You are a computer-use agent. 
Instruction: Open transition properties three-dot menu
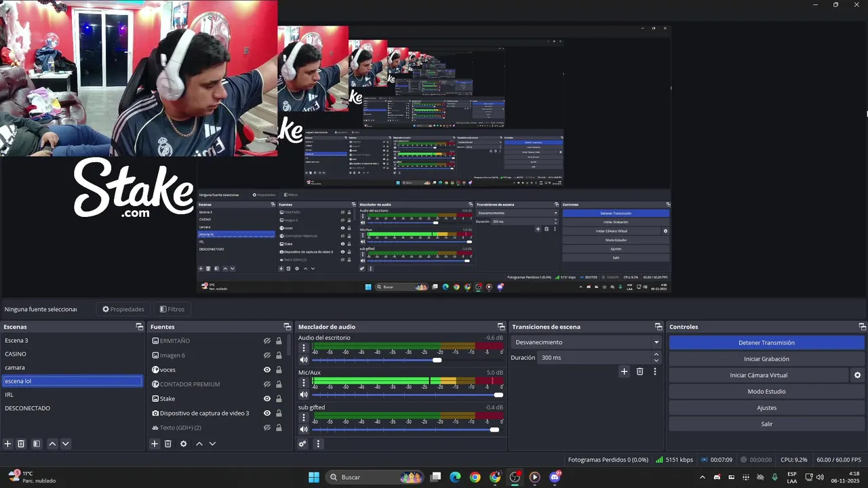click(655, 371)
